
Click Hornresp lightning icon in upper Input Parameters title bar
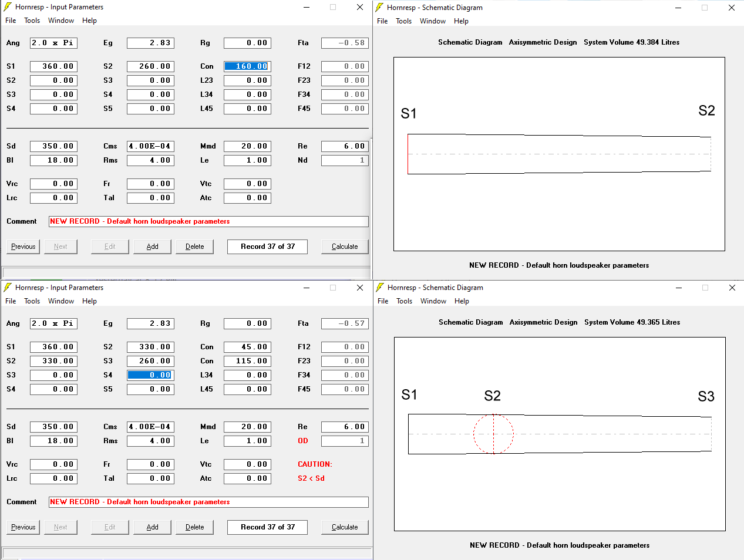[x=8, y=7]
